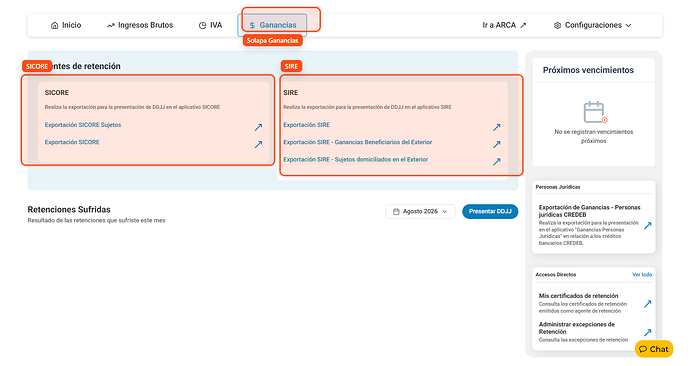Click arrow icon for SIRE Ganancias Beneficiarios row
This screenshot has height=366, width=690.
(x=497, y=144)
